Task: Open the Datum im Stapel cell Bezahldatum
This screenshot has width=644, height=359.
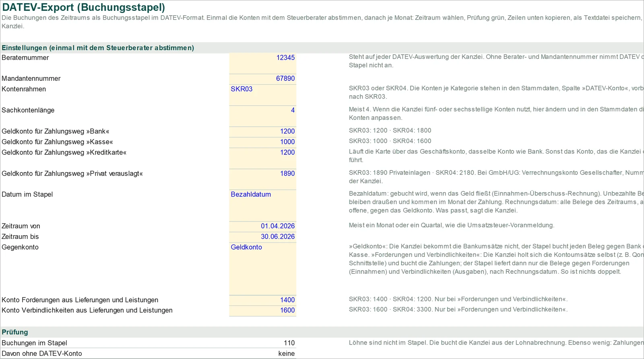Action: click(263, 205)
